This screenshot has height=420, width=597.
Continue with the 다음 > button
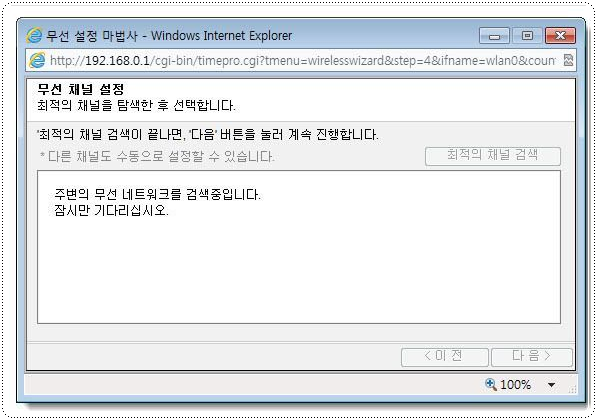click(532, 357)
